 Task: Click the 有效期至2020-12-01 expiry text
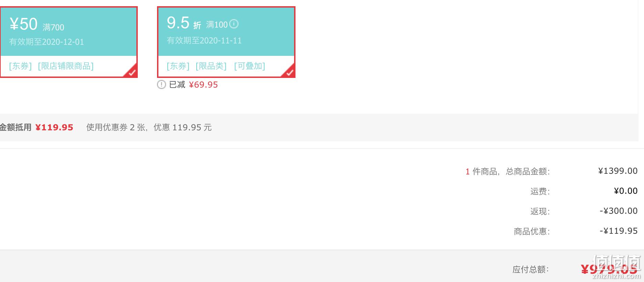[46, 42]
